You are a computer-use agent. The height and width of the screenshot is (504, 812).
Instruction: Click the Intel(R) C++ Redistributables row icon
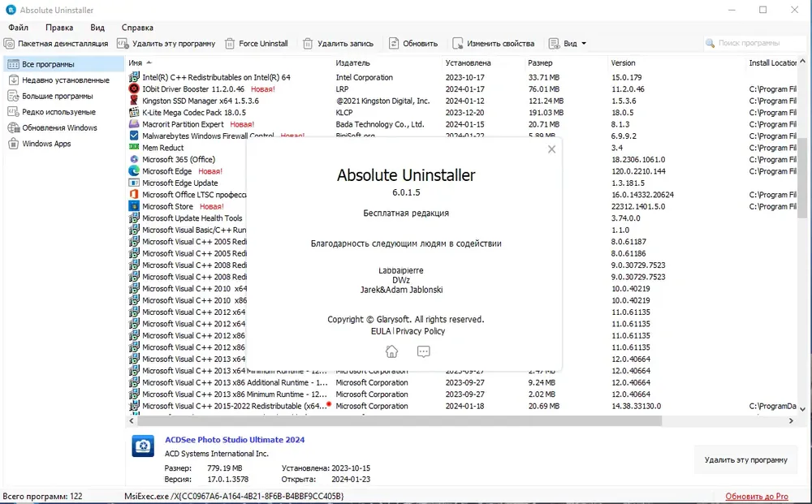pyautogui.click(x=134, y=77)
